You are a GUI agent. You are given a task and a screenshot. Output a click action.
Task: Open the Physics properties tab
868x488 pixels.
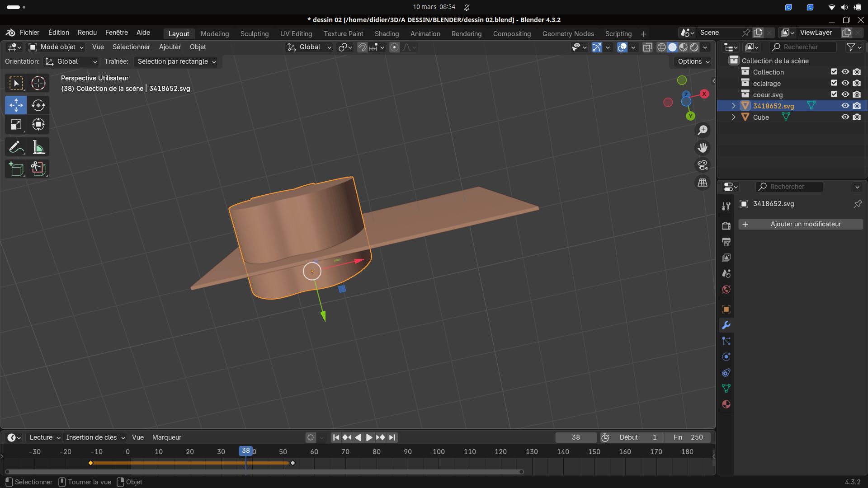coord(726,357)
